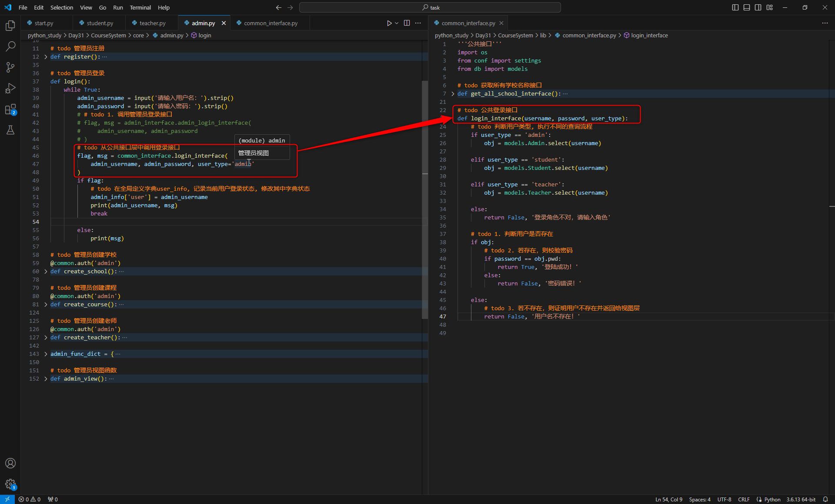Open the Extensions view icon

(10, 109)
